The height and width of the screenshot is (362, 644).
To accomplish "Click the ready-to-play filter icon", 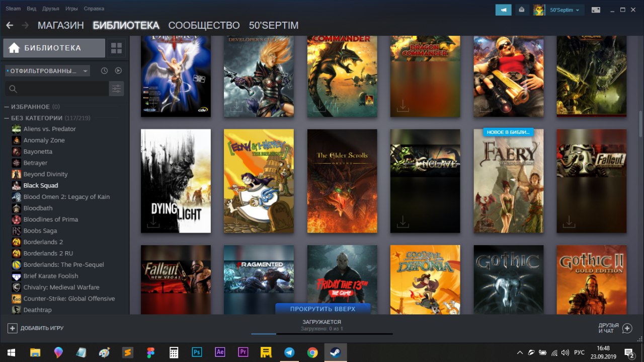I will [x=118, y=71].
